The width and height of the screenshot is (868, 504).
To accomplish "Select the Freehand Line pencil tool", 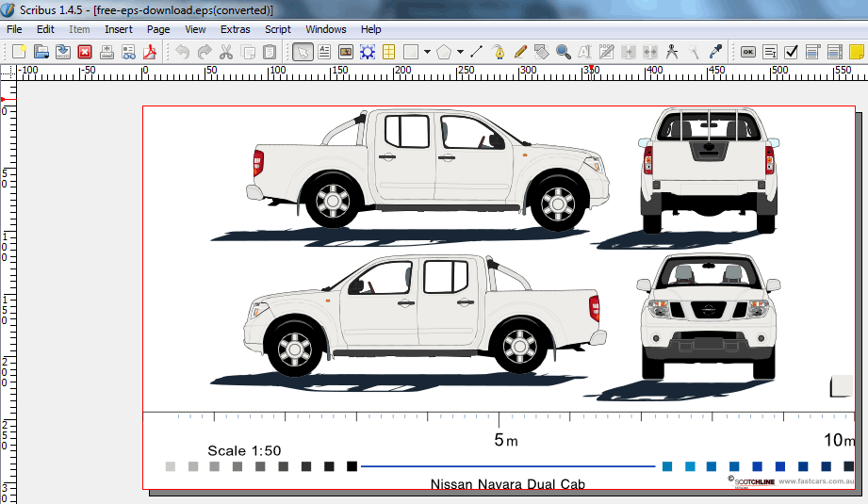I will tap(520, 52).
